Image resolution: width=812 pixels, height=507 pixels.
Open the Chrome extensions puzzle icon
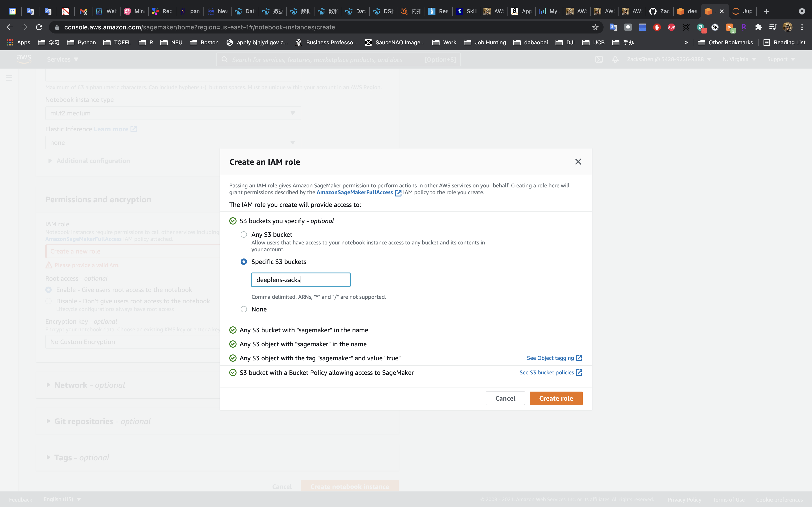(x=758, y=27)
